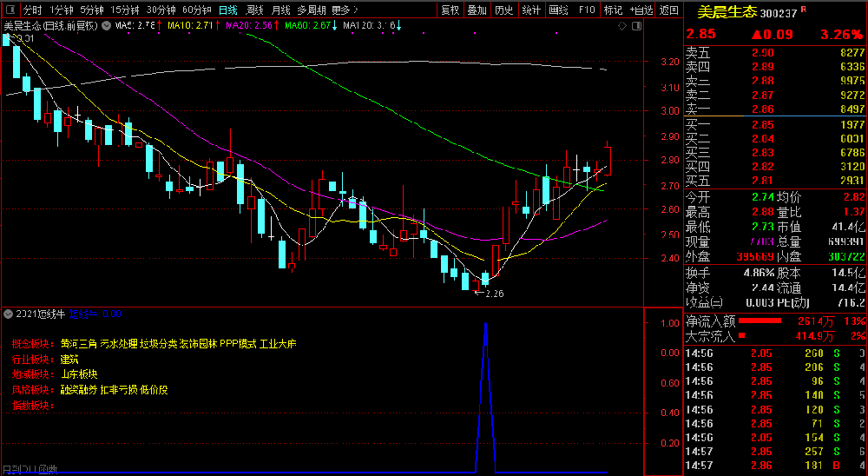This screenshot has width=868, height=476.
Task: Click the R marker beside stock code 300237
Action: (803, 10)
